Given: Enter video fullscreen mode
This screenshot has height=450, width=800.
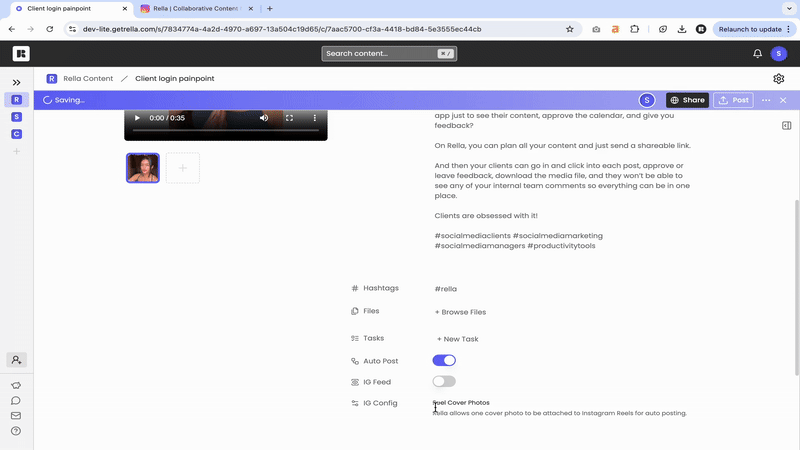Looking at the screenshot, I should [289, 118].
